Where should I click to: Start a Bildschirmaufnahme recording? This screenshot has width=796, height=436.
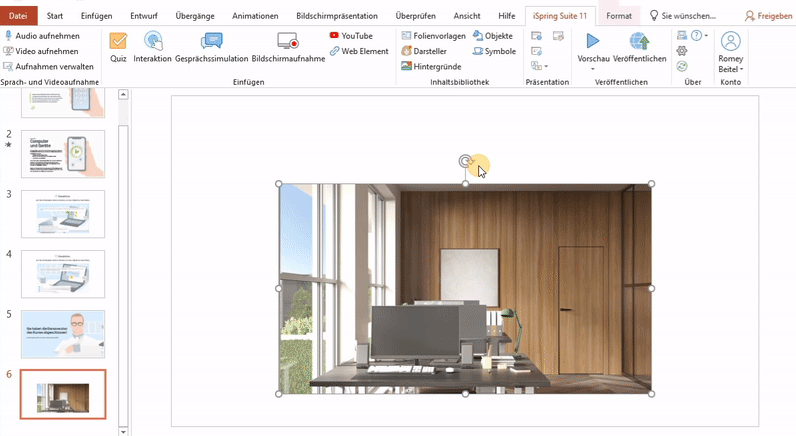[x=288, y=46]
